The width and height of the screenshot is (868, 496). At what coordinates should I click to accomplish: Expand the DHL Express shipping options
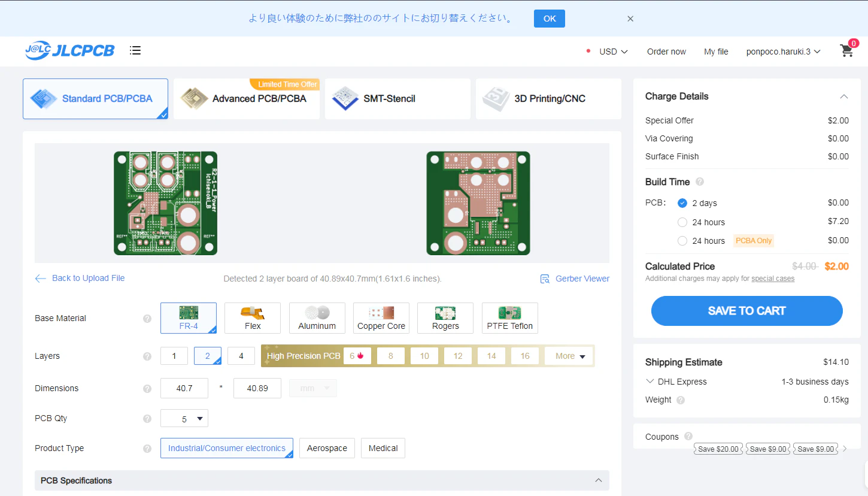(650, 382)
